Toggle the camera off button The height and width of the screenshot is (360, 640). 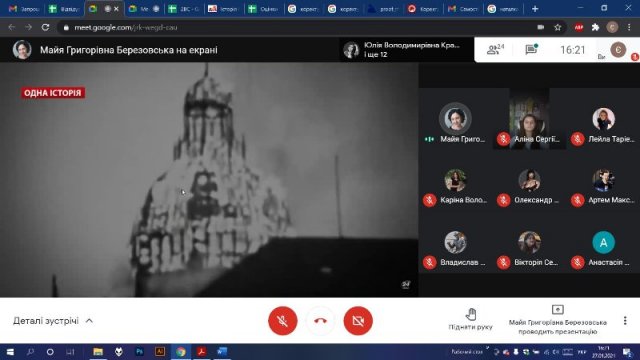358,321
